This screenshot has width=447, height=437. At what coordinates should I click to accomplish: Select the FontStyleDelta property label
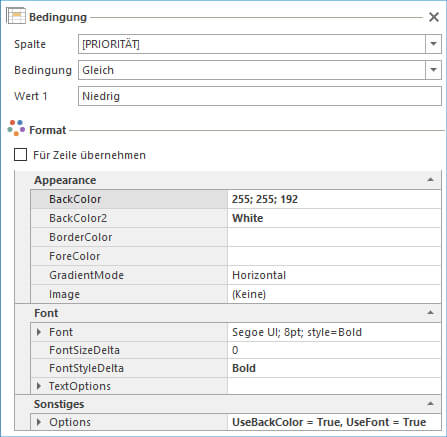point(86,368)
